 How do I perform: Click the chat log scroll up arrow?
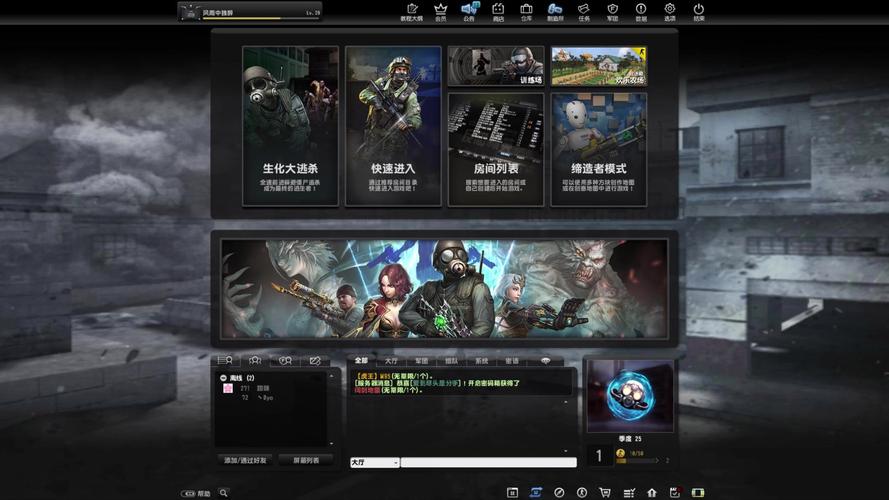(566, 402)
